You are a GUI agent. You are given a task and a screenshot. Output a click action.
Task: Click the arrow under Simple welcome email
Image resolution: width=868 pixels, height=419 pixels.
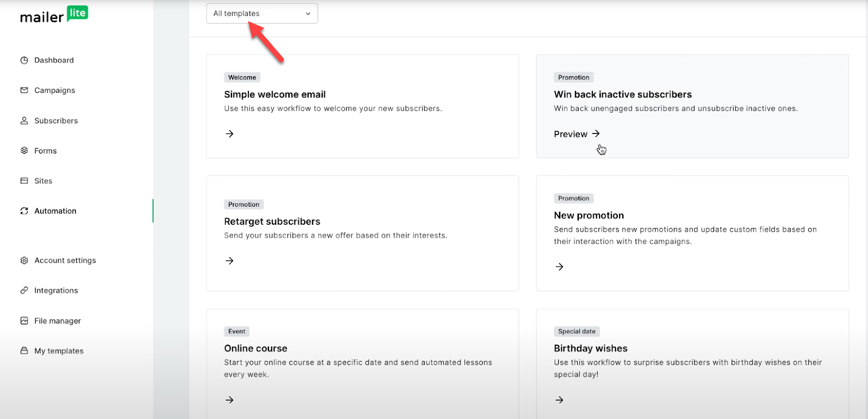click(229, 134)
